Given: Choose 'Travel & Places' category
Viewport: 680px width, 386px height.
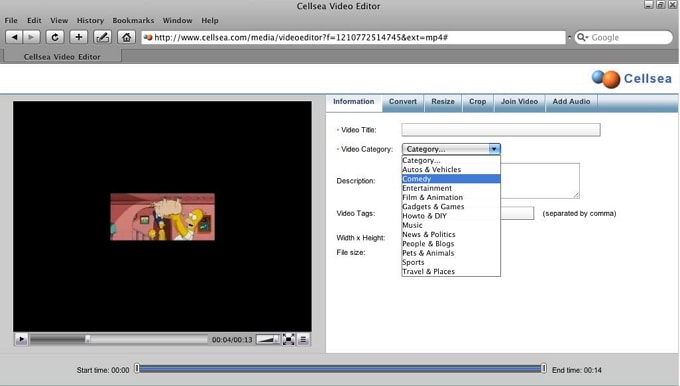Looking at the screenshot, I should point(451,272).
